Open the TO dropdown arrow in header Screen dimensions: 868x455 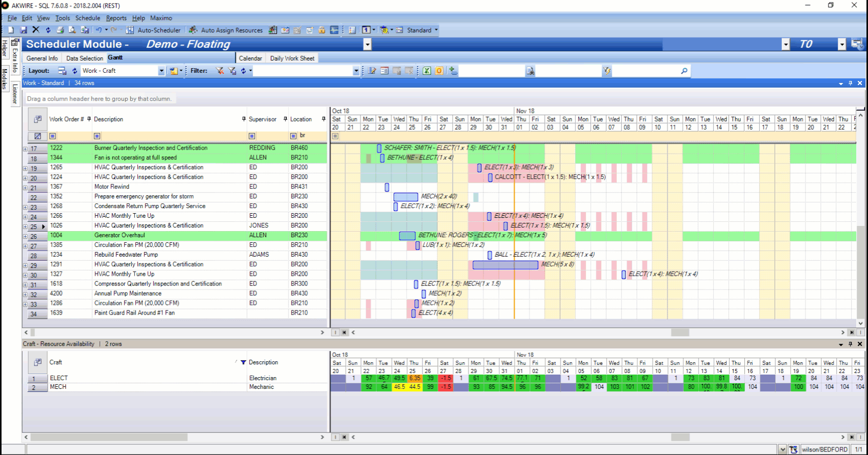842,45
